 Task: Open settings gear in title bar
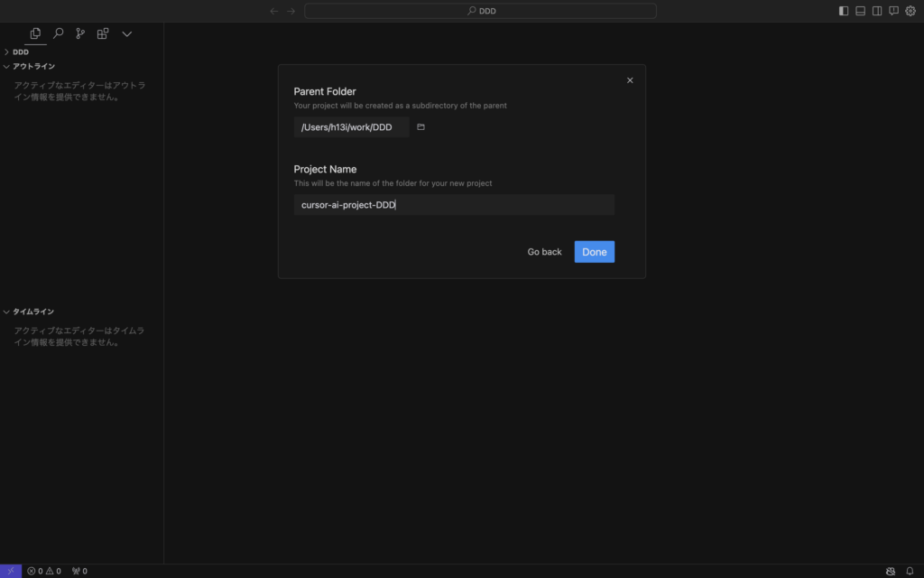click(910, 11)
